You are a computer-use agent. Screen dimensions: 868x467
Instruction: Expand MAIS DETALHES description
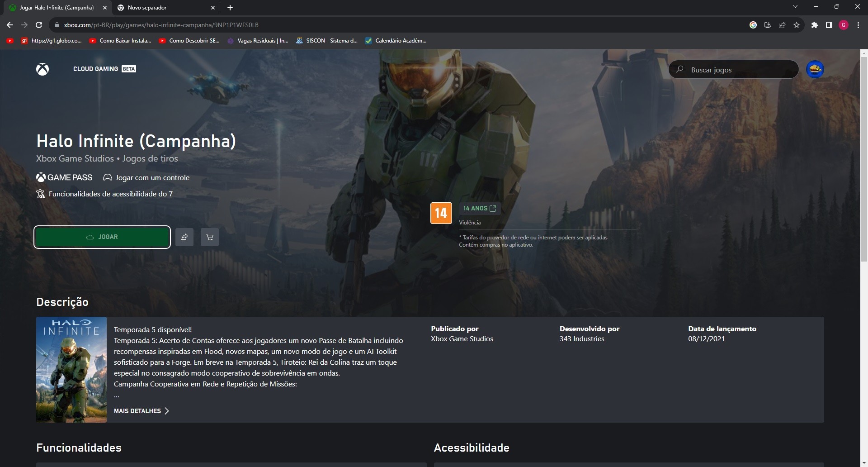pyautogui.click(x=142, y=411)
